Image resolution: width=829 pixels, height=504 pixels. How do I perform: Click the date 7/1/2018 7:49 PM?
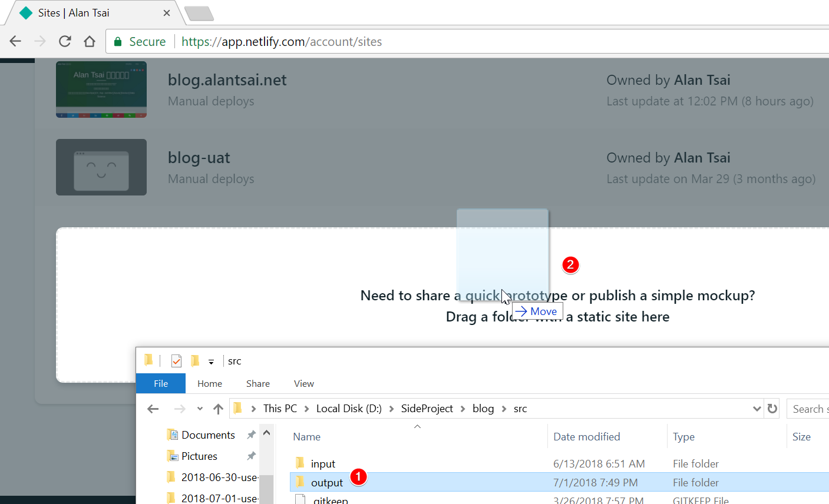coord(595,483)
